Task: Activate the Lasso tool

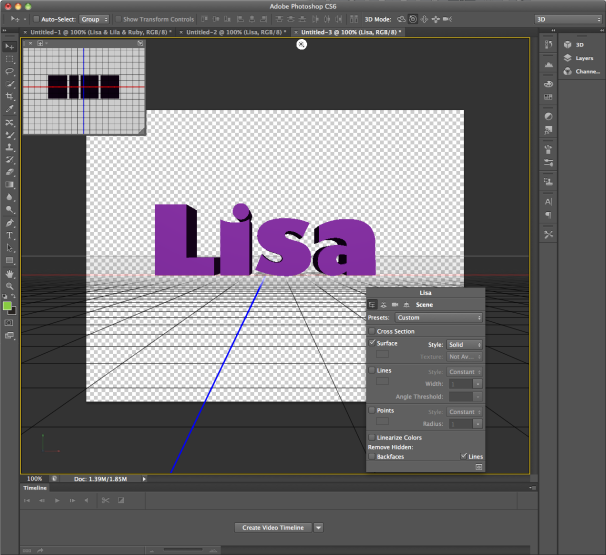Action: pyautogui.click(x=10, y=71)
